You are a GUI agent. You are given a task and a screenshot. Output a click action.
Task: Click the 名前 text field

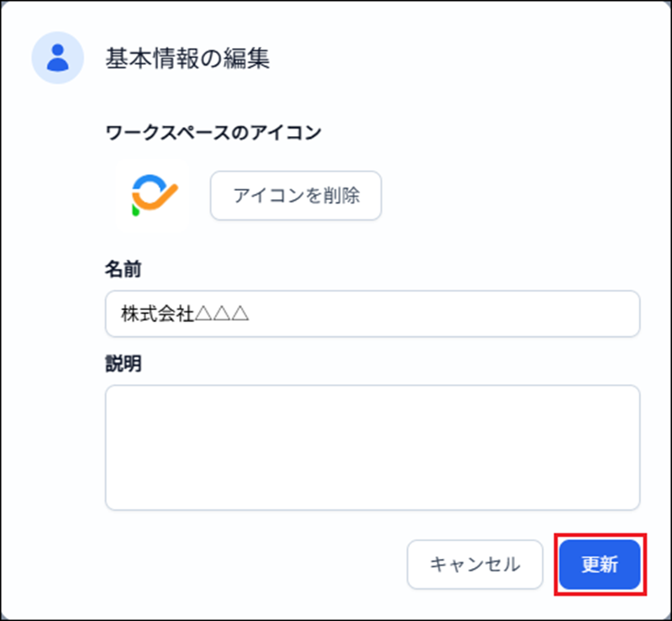pyautogui.click(x=372, y=314)
